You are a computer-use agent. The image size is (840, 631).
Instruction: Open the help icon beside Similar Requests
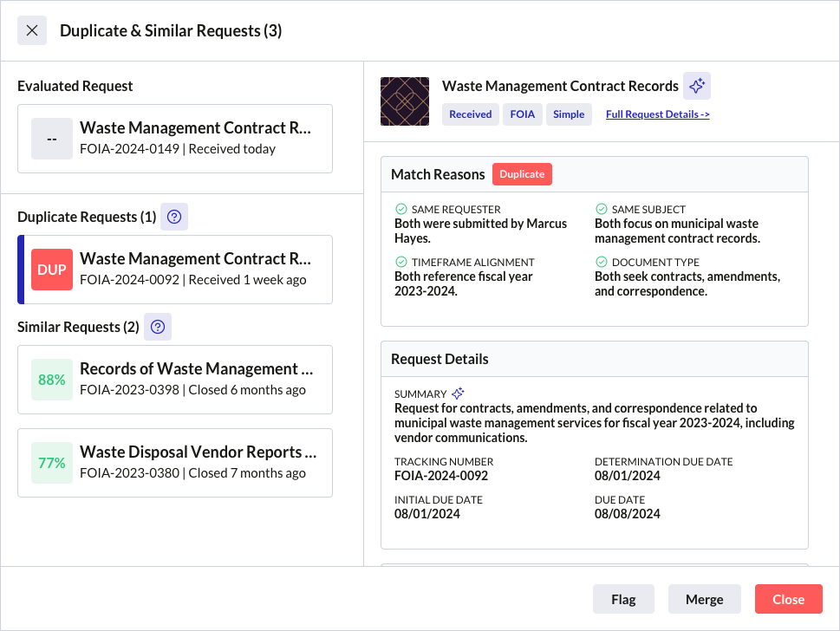157,327
